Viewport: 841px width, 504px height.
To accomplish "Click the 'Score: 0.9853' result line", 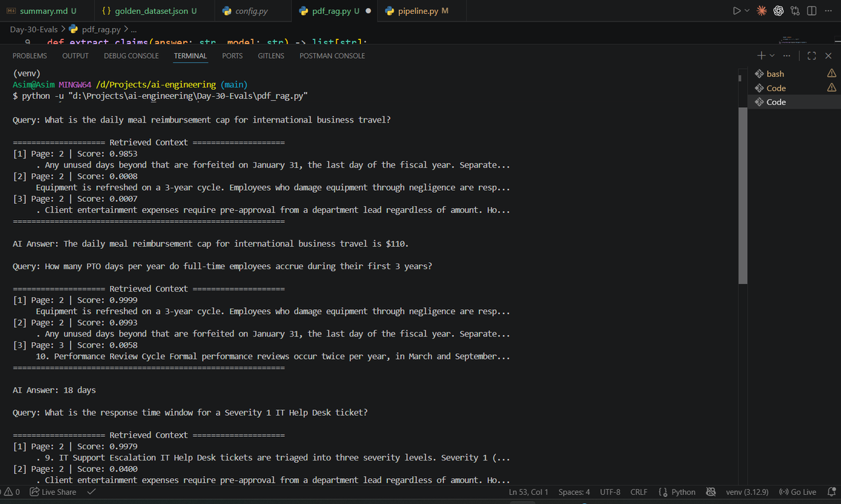I will click(x=75, y=154).
